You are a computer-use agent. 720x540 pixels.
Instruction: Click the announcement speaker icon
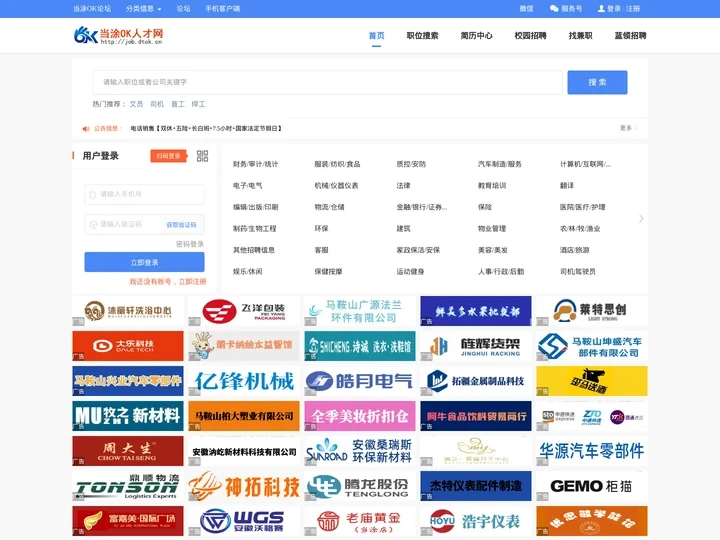(85, 129)
